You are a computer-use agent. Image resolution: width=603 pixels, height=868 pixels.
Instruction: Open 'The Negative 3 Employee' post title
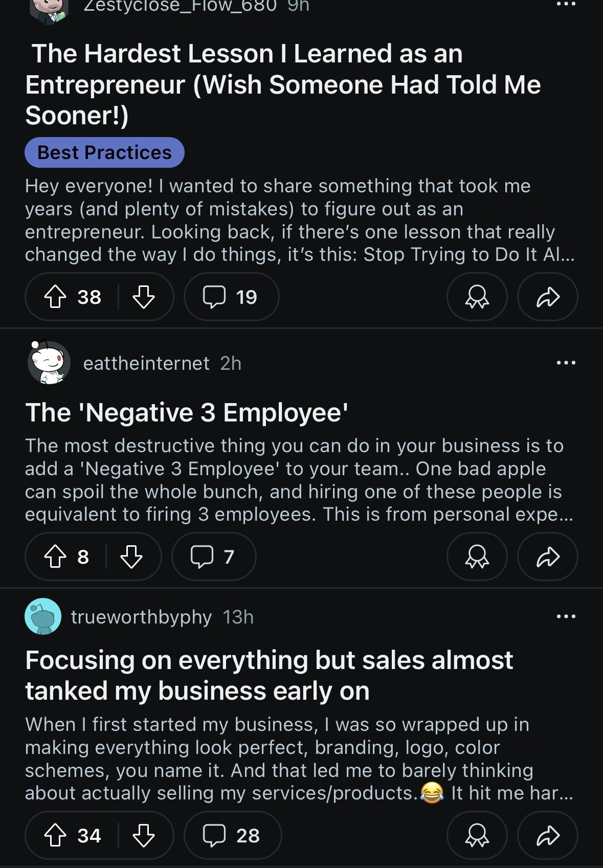point(187,412)
